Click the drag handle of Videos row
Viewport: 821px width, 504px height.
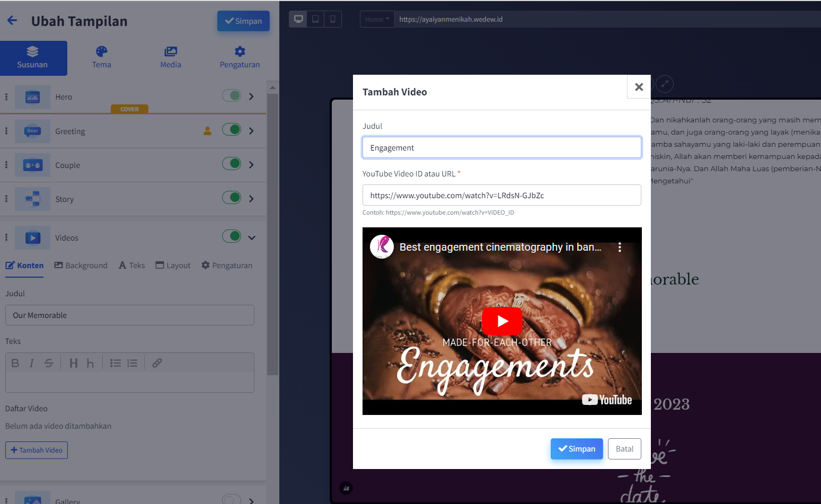tap(6, 237)
